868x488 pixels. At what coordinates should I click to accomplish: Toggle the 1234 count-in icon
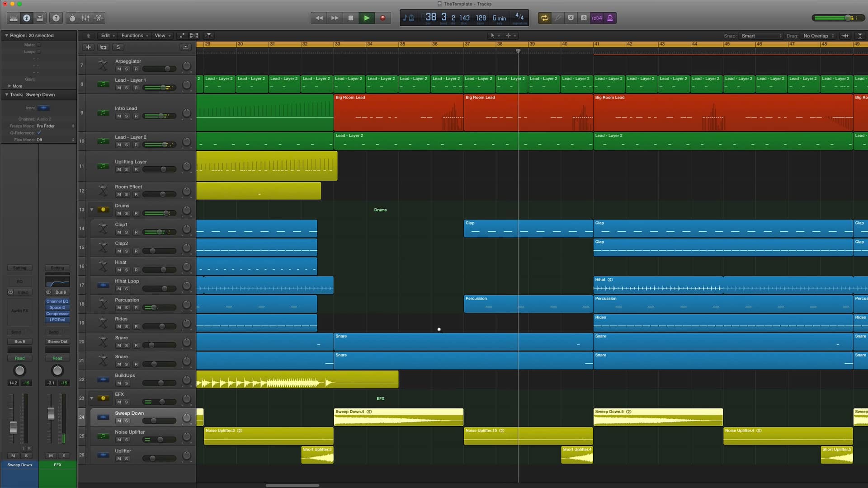click(596, 18)
